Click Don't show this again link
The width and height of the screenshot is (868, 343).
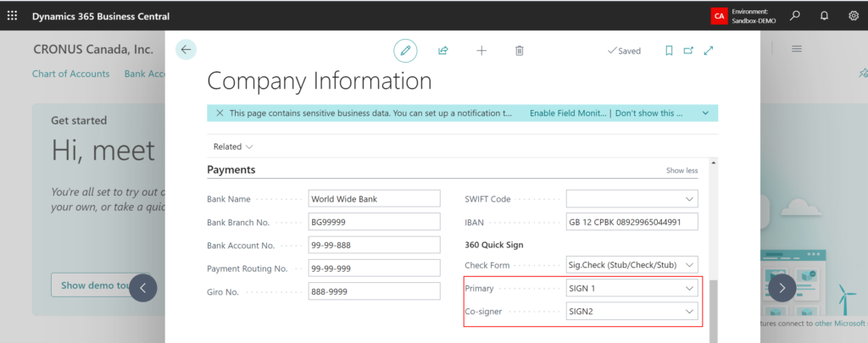coord(648,113)
